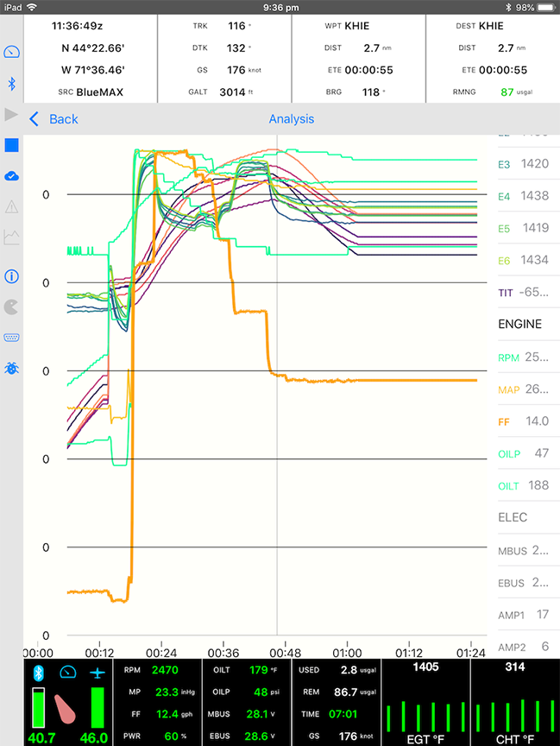Toggle the RPM trace in legend
The image size is (560, 746).
click(523, 357)
